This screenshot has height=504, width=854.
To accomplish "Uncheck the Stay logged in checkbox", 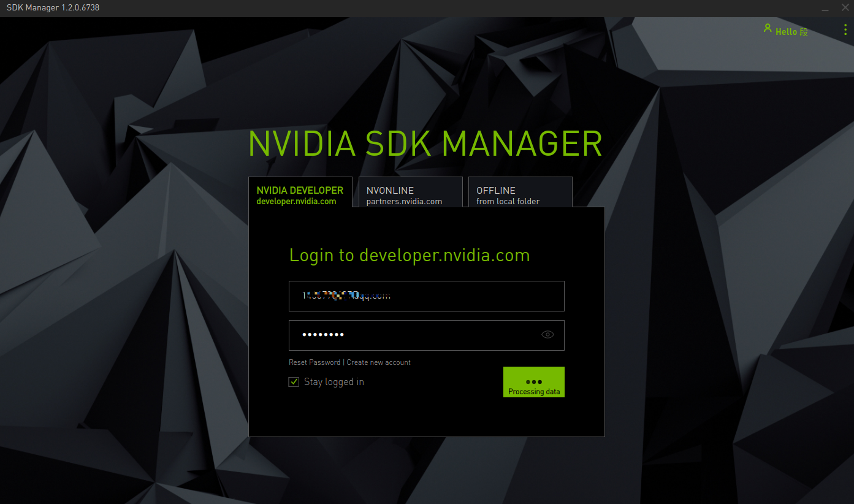I will (294, 381).
